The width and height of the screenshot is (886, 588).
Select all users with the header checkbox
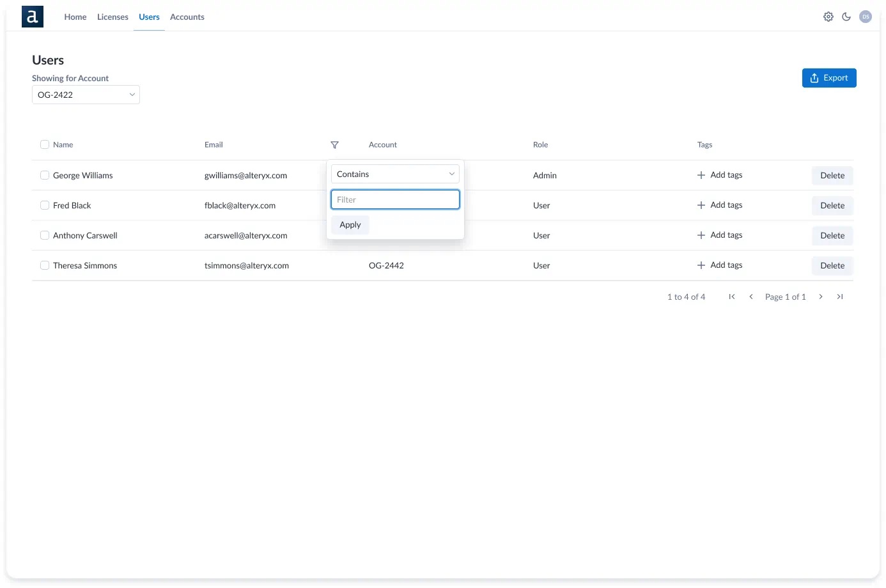(x=45, y=144)
